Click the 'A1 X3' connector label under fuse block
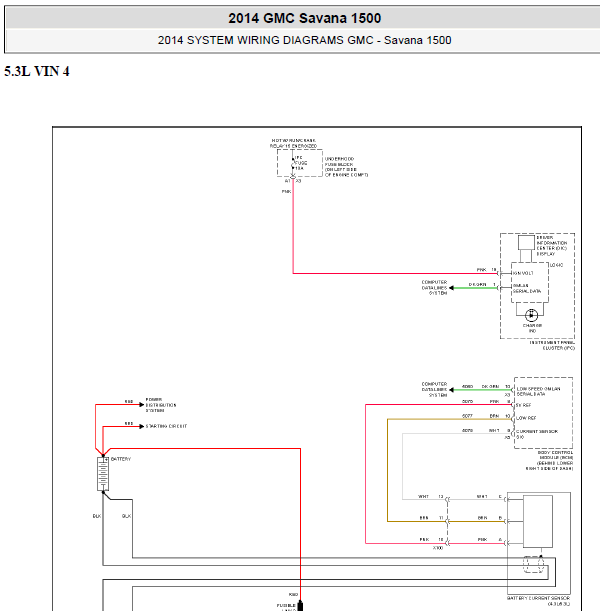Screen dimensions: 600x611 tap(293, 181)
